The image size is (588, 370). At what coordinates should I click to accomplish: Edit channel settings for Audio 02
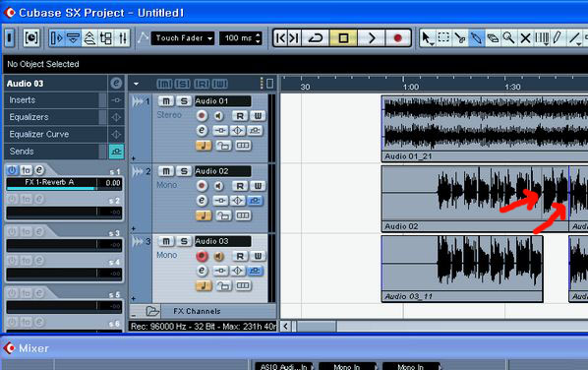click(x=202, y=201)
